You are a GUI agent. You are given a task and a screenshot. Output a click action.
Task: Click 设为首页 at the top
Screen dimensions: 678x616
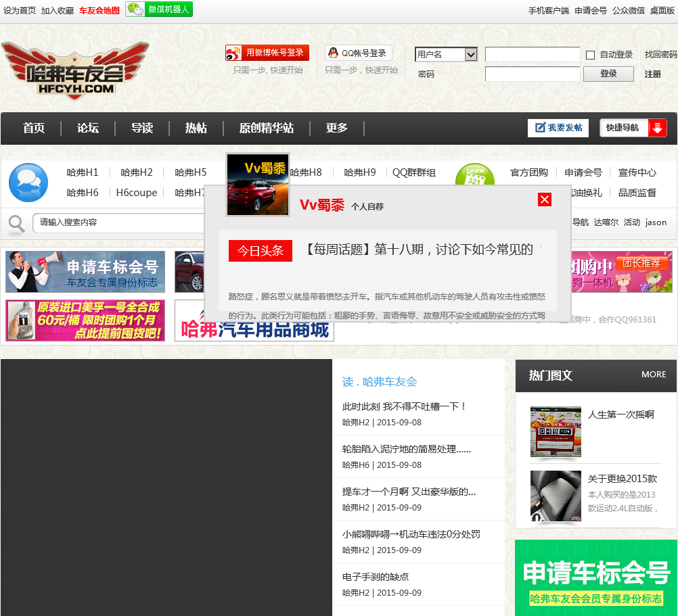pos(20,10)
